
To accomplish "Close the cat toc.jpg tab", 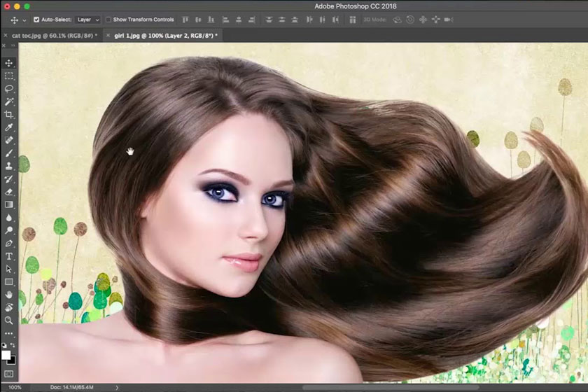I will [6, 36].
